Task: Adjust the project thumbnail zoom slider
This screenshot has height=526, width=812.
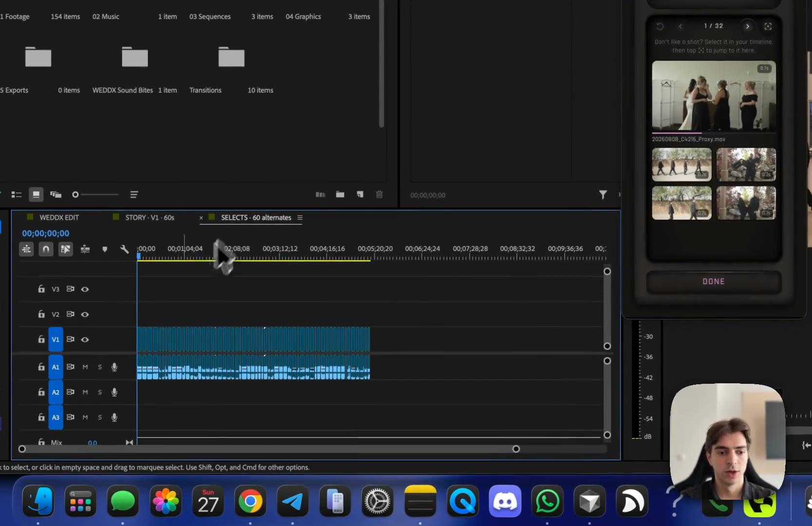Action: [x=75, y=195]
